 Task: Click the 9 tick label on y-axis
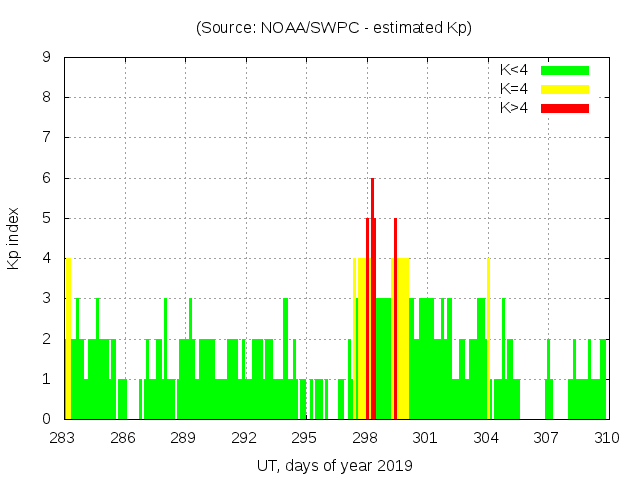47,57
